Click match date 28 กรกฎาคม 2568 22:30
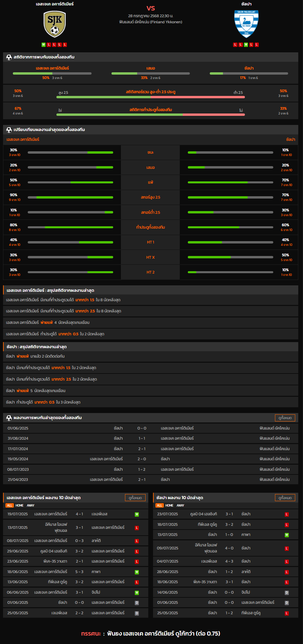The image size is (303, 644). point(151,16)
